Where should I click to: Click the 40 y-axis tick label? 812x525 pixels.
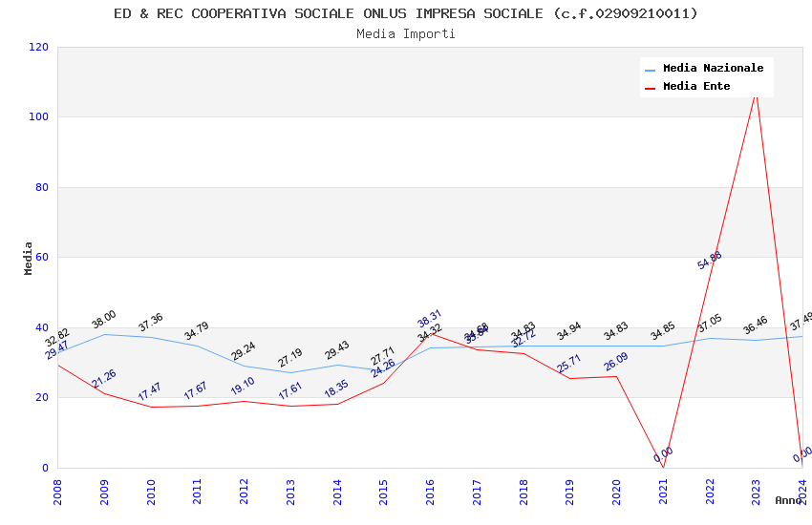(x=42, y=327)
